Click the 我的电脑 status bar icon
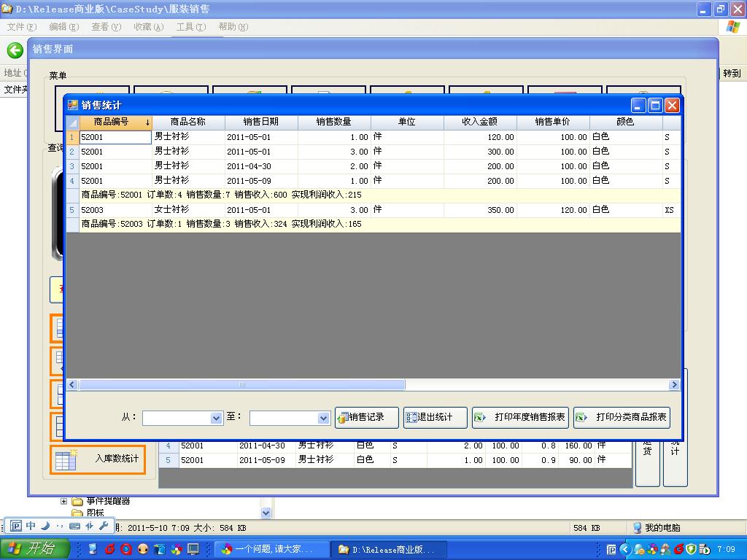This screenshot has width=747, height=560. (637, 527)
